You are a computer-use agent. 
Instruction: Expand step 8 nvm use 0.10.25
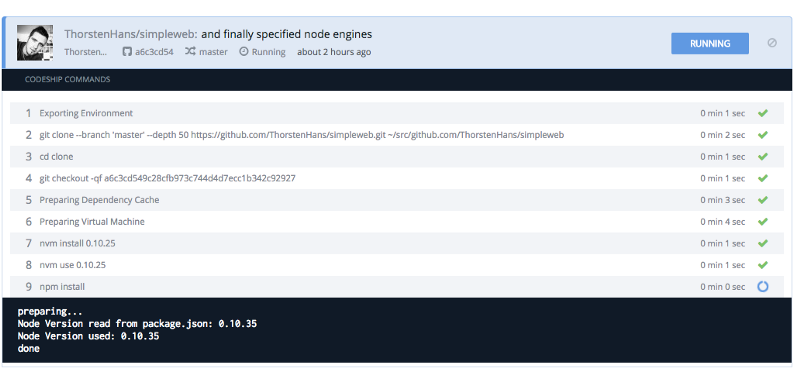397,265
